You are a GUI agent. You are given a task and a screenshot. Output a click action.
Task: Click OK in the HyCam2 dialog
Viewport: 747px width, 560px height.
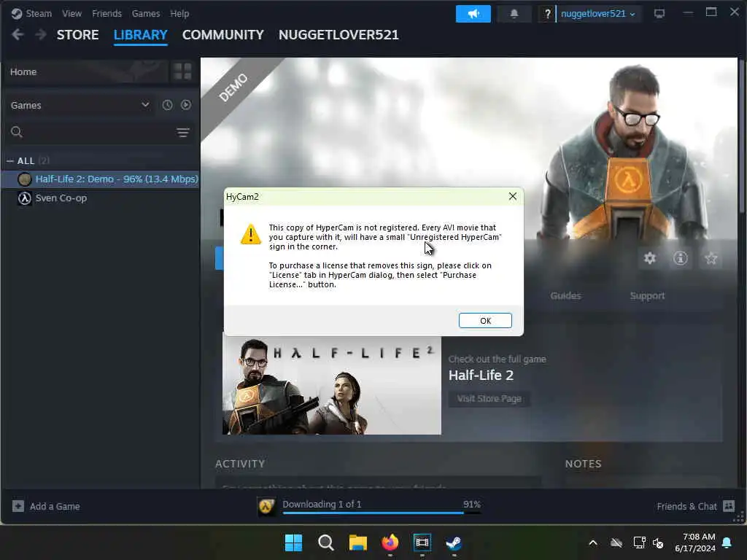(x=485, y=321)
